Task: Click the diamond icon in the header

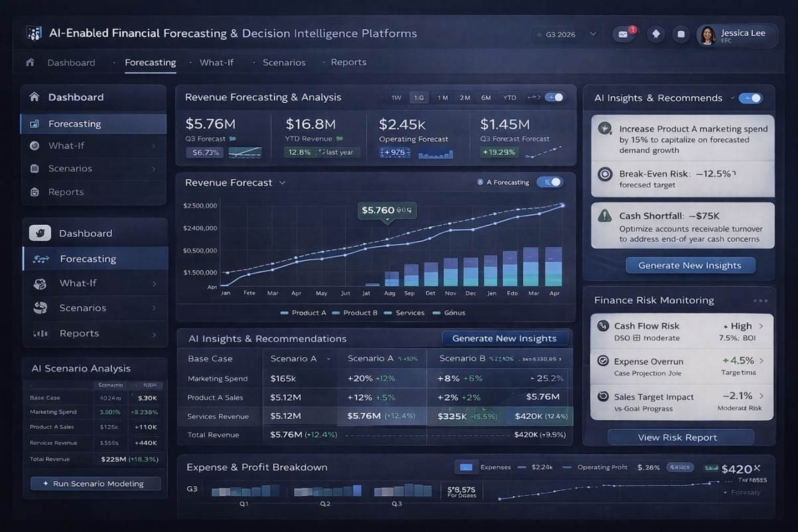Action: [x=656, y=34]
